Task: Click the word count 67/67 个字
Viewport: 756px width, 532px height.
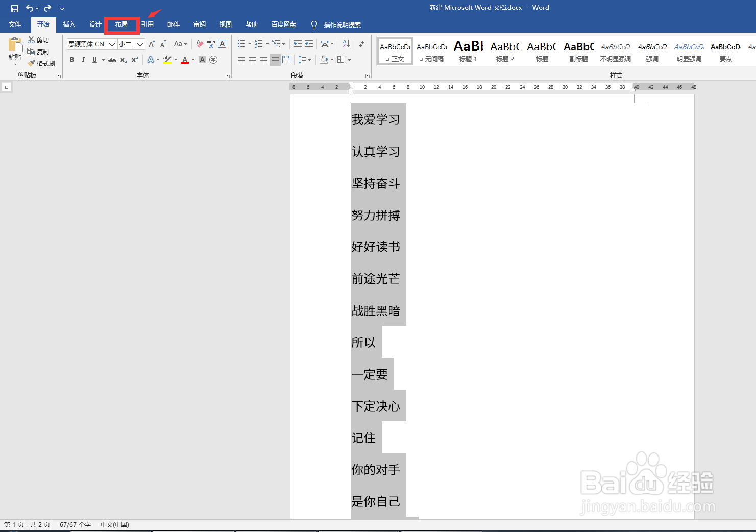Action: click(75, 524)
